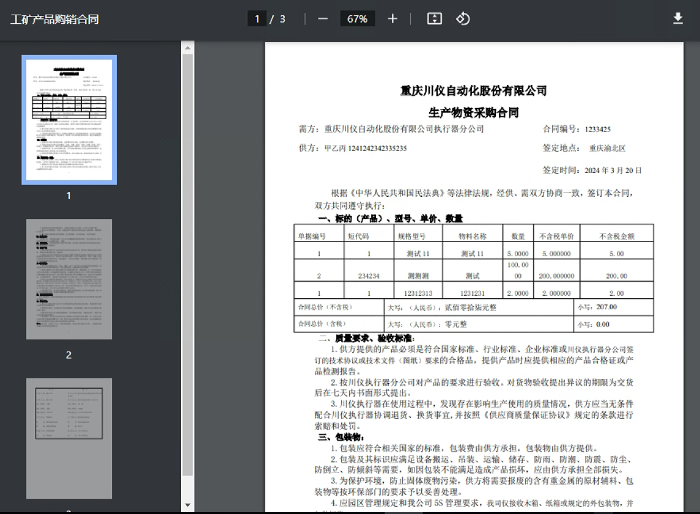700x514 pixels.
Task: Click the file title 工矿产品购销合同
Action: [x=54, y=19]
